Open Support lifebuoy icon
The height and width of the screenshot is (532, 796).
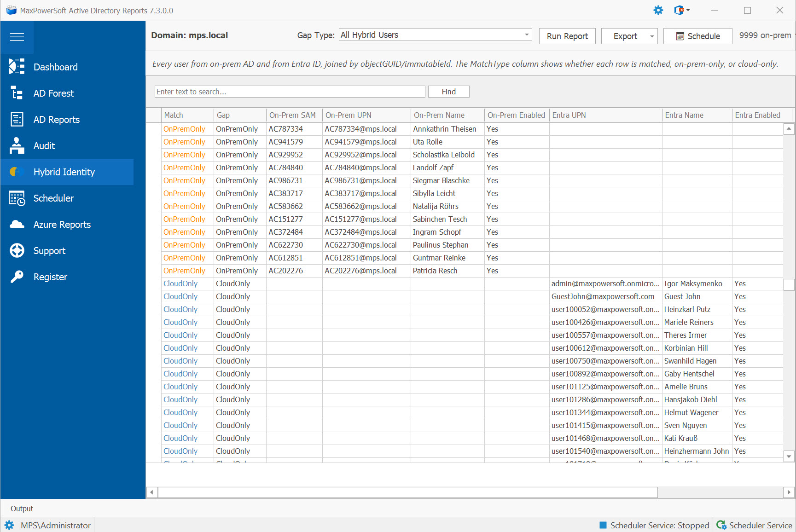17,251
